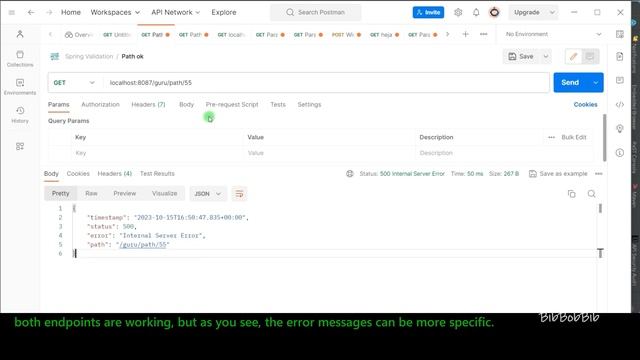Open the Environments sidebar panel
The image size is (640, 360).
pyautogui.click(x=20, y=87)
